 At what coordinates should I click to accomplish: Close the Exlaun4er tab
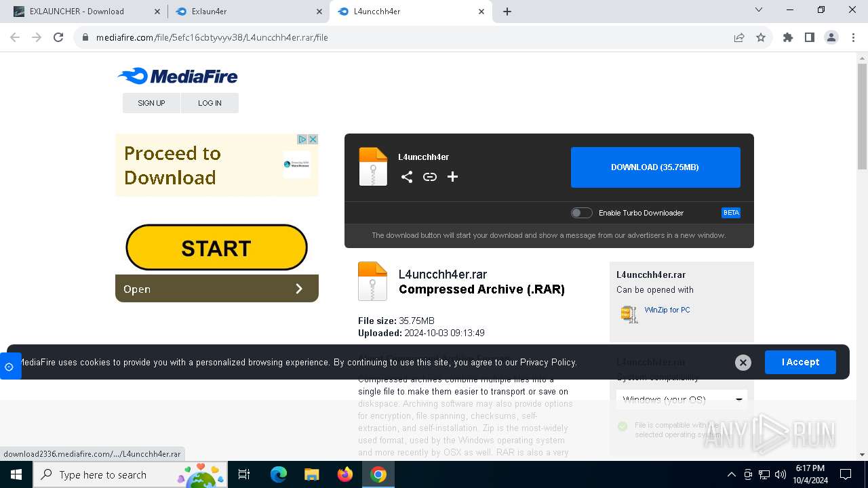(319, 12)
